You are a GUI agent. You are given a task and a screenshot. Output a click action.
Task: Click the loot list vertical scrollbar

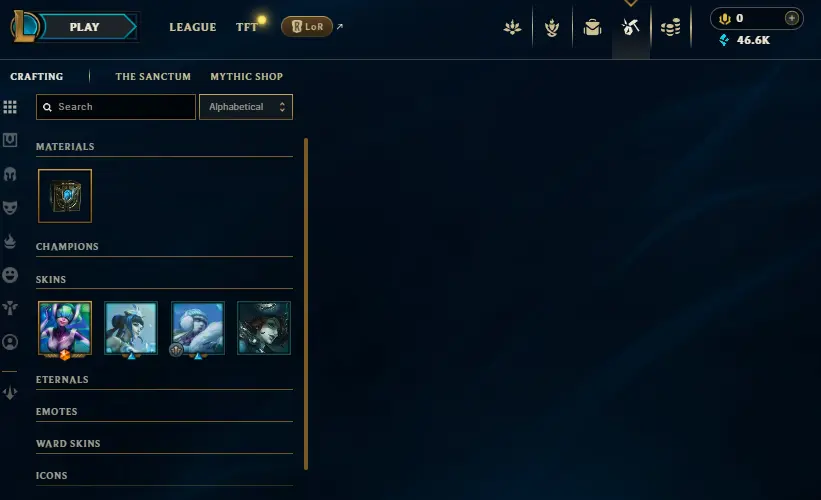click(x=306, y=304)
